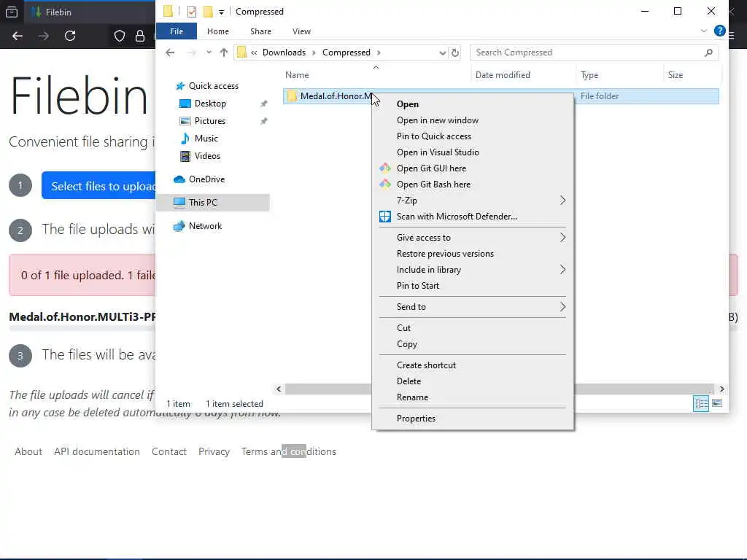The height and width of the screenshot is (560, 747).
Task: Open API documentation link
Action: [x=97, y=451]
